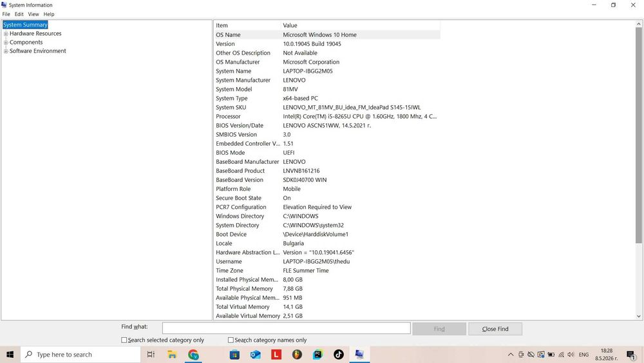Select the BaseBoard Product row

point(327,171)
